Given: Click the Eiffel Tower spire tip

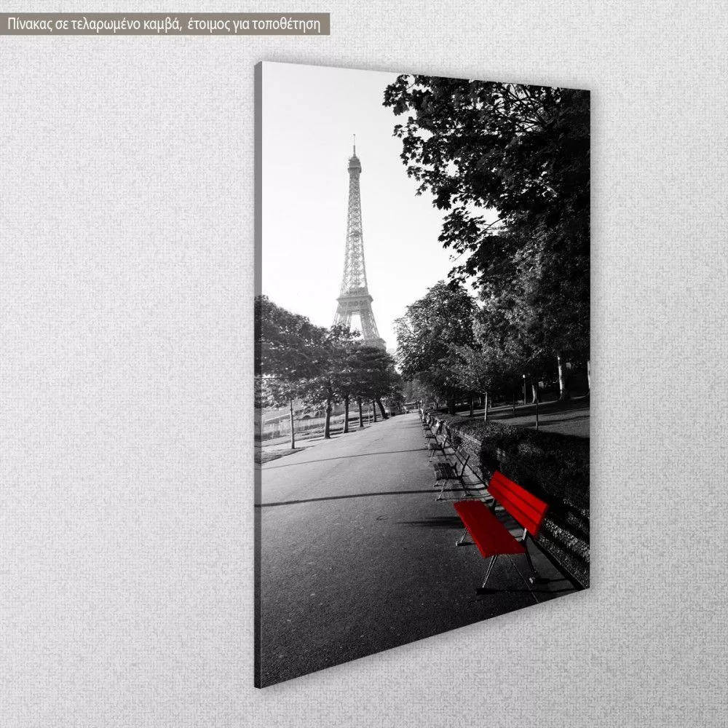Looking at the screenshot, I should click(355, 140).
